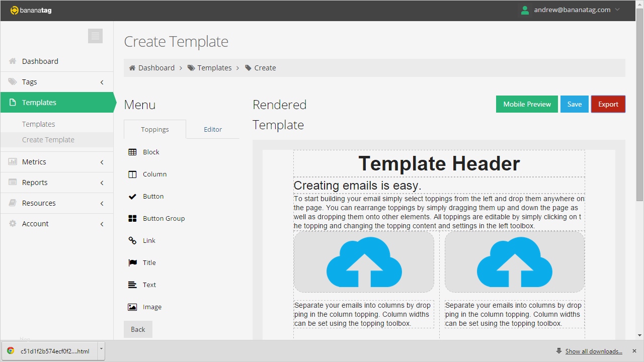Screen dimensions: 644x362
Task: Select the Image topping picture icon
Action: click(x=132, y=307)
